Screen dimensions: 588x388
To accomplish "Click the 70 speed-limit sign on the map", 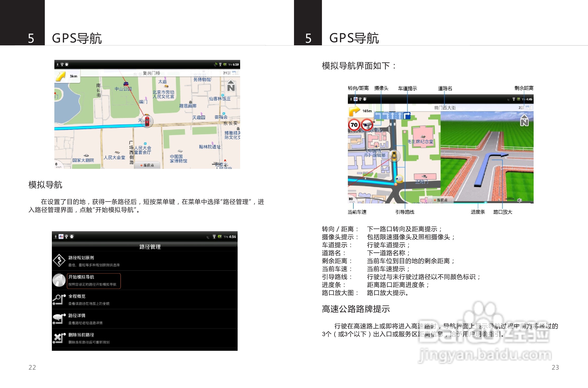I will 354,125.
